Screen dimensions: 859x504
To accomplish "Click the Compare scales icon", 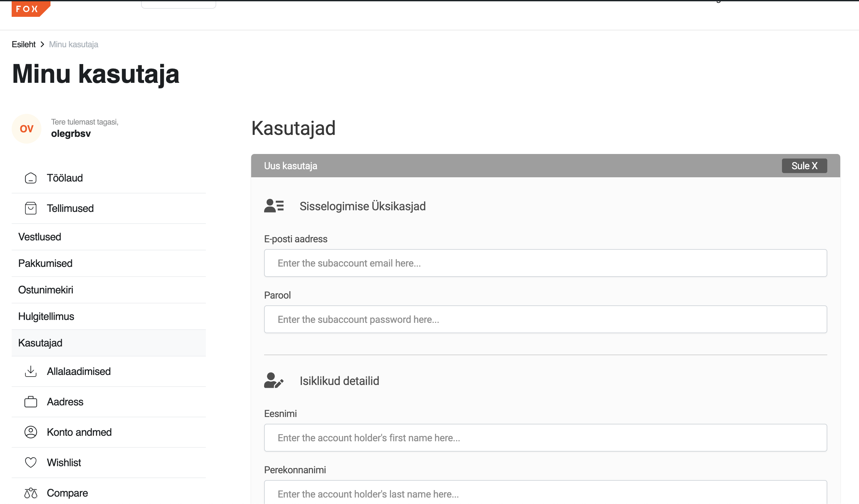I will point(31,493).
